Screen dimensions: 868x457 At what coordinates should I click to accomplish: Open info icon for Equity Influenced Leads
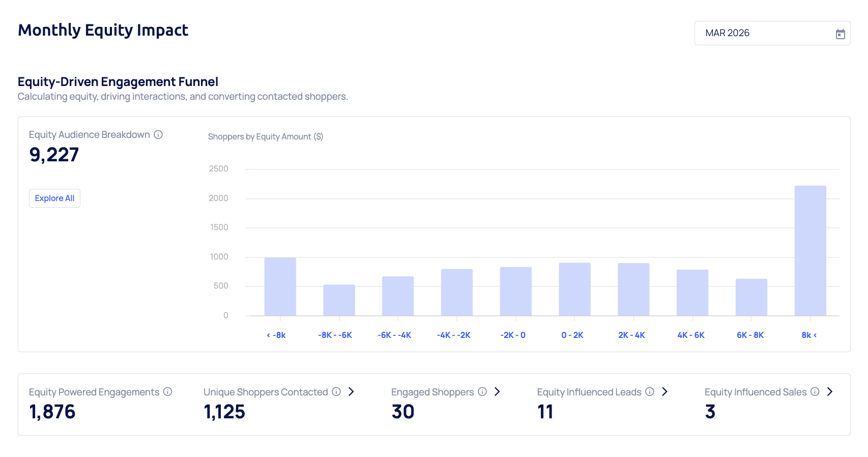(x=649, y=391)
